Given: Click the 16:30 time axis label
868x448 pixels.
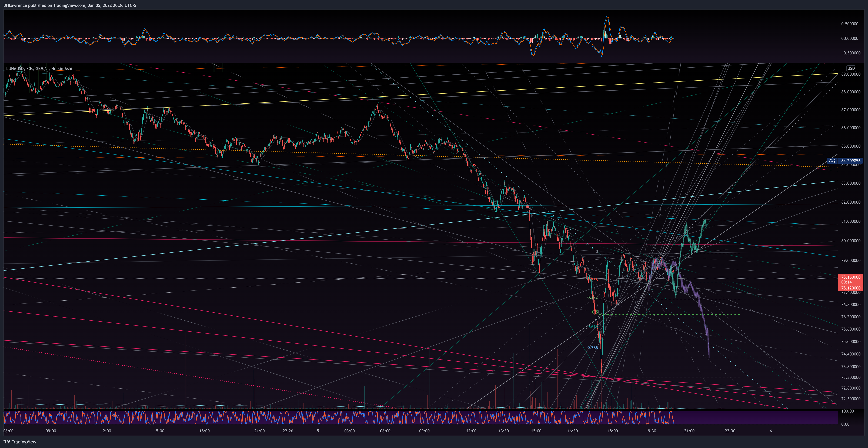Looking at the screenshot, I should 572,431.
